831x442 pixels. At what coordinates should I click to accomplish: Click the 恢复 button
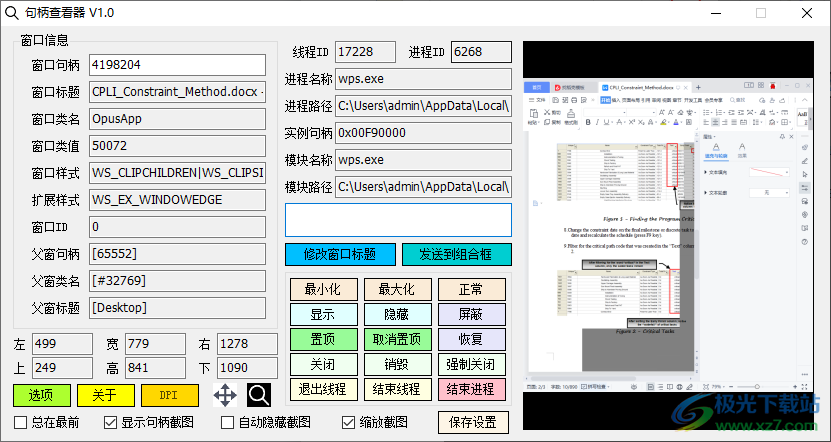tap(472, 339)
